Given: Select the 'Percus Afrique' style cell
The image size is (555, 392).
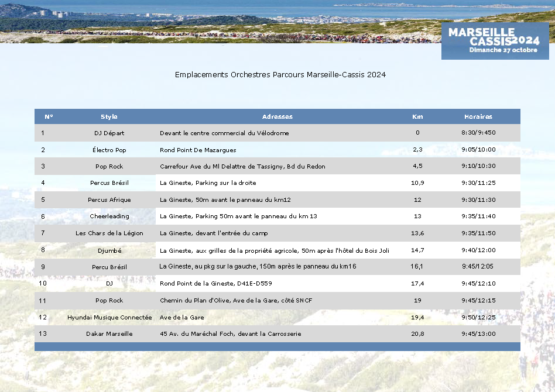Looking at the screenshot, I should click(x=109, y=200).
